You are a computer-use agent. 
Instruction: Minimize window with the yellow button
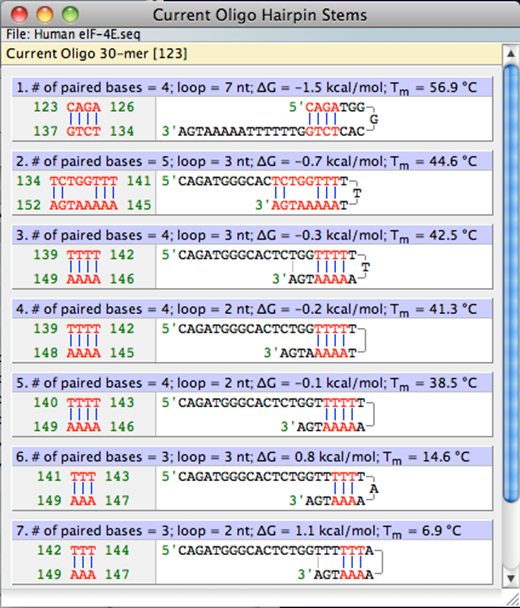coord(44,15)
